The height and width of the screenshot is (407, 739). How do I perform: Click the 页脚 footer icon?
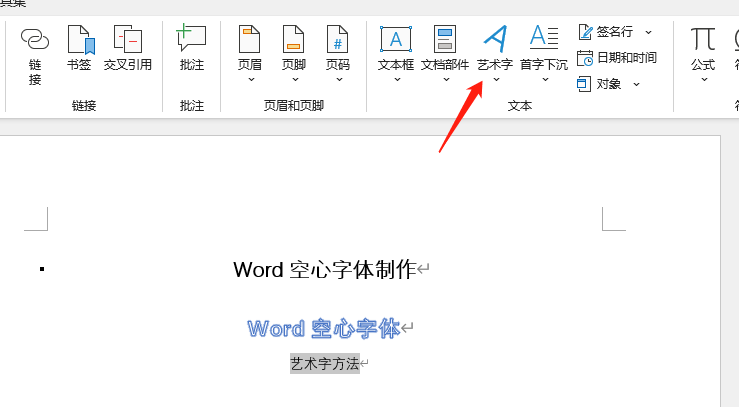pyautogui.click(x=294, y=39)
